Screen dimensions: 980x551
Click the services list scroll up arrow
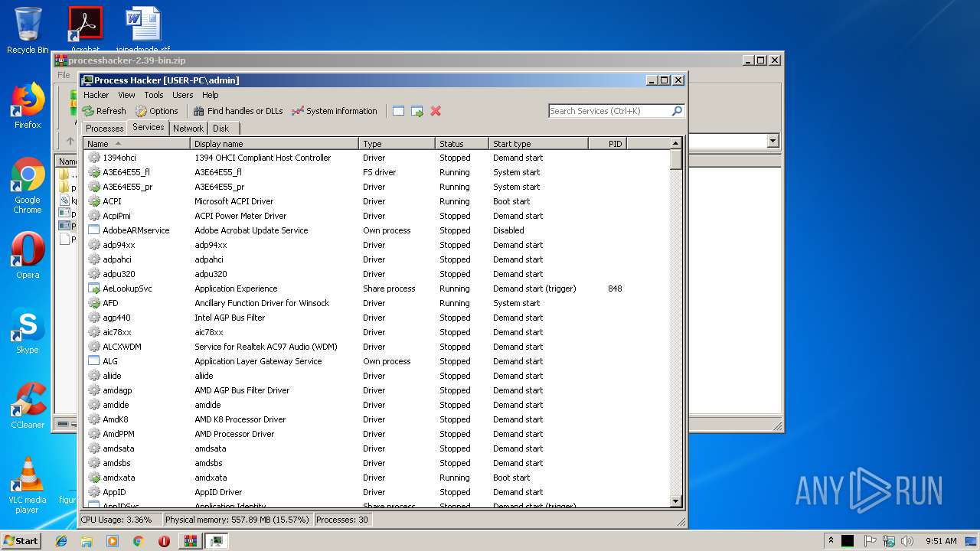click(675, 143)
